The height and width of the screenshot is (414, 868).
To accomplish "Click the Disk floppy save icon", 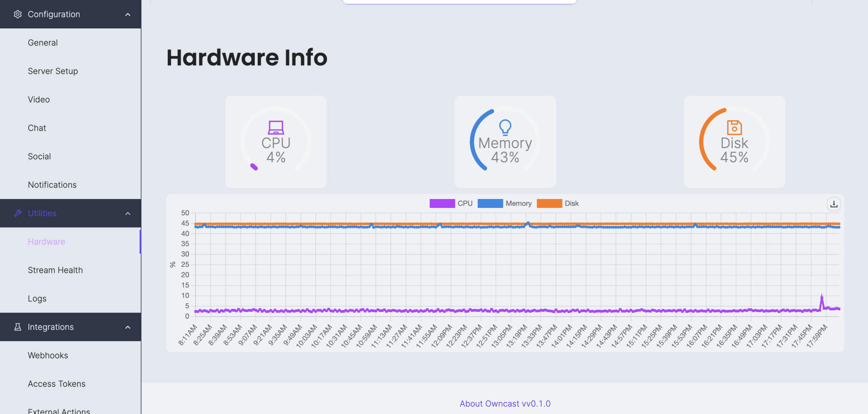I will [734, 127].
